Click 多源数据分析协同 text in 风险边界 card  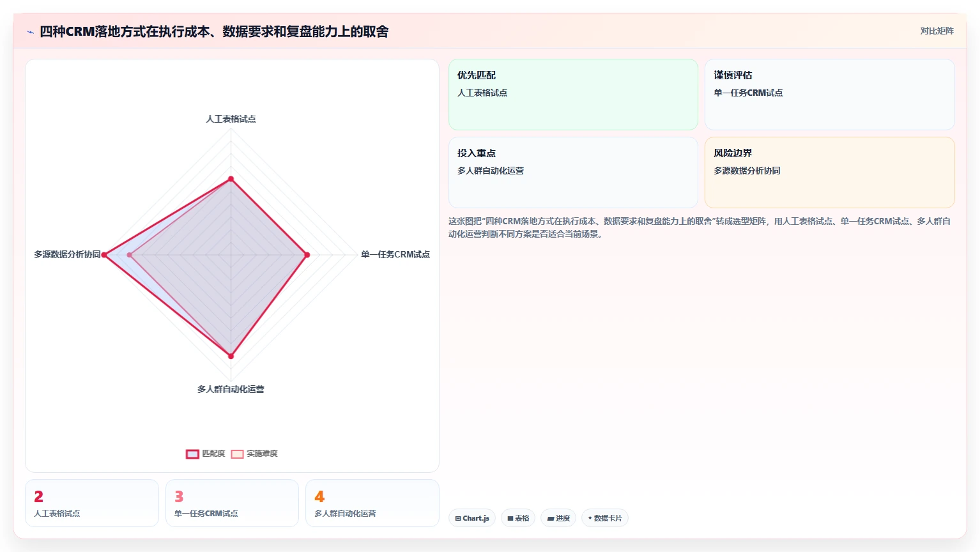pyautogui.click(x=747, y=171)
